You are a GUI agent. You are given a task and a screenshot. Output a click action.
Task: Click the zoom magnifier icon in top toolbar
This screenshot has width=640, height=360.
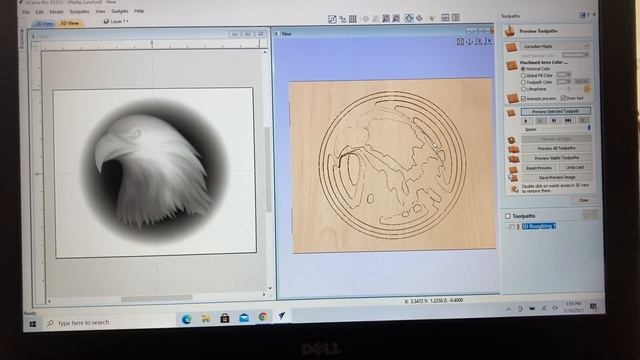click(x=376, y=19)
